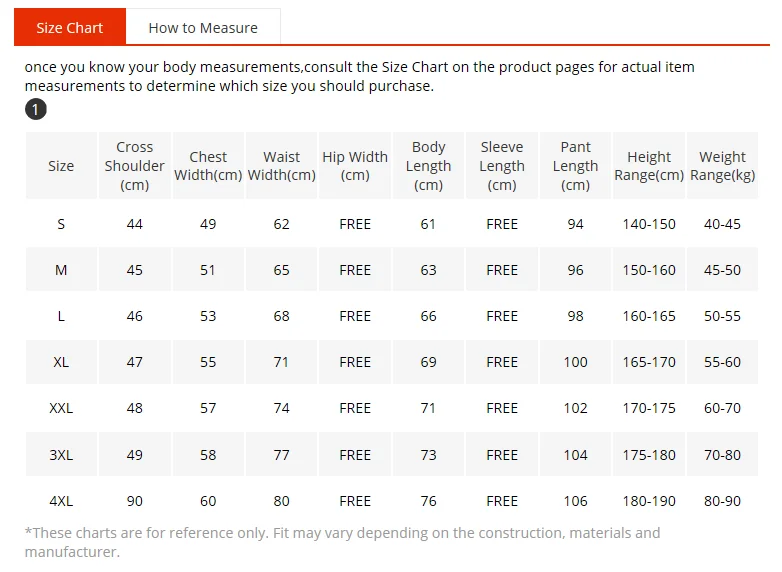Select the M size row label
This screenshot has width=782, height=572.
point(61,270)
